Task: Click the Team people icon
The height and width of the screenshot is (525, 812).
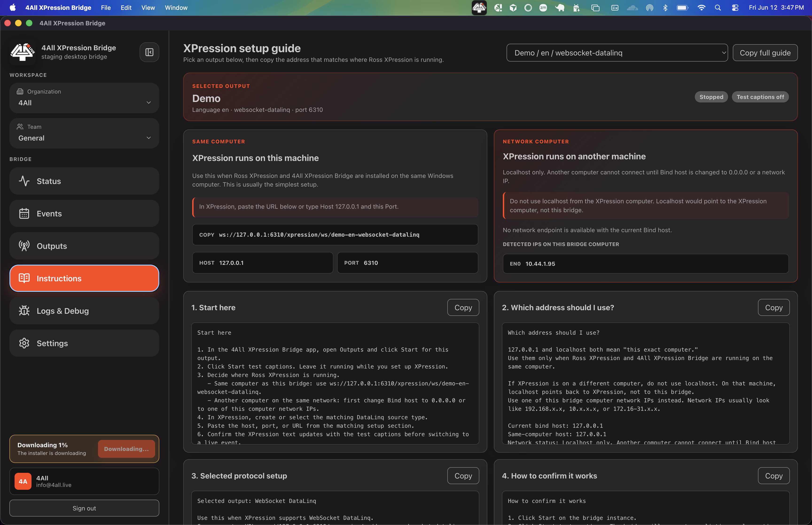Action: click(20, 126)
